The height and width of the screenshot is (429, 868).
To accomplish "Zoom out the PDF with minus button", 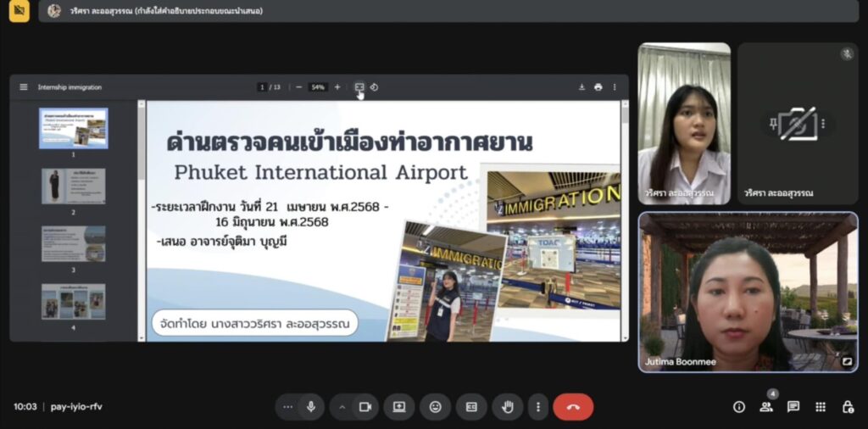I will (299, 87).
